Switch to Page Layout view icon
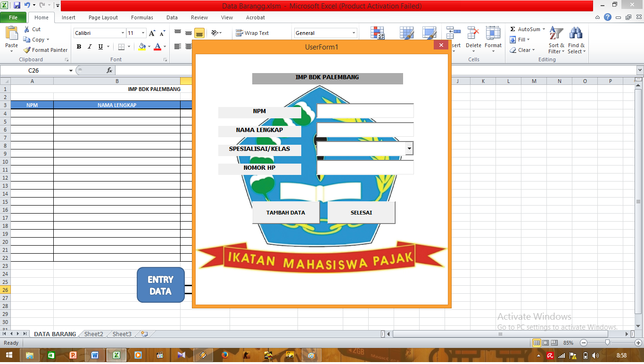Viewport: 644px width, 364px height. [545, 343]
